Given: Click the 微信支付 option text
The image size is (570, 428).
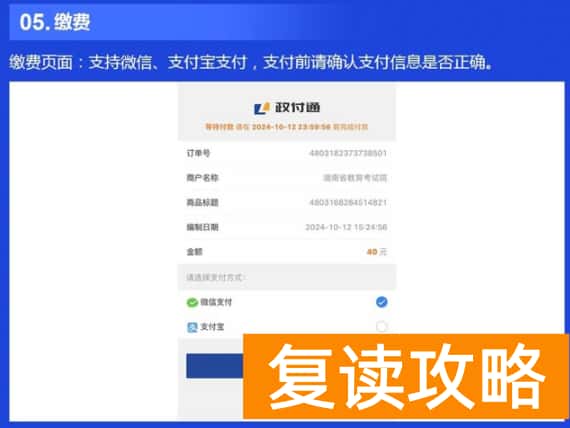Looking at the screenshot, I should point(216,302).
